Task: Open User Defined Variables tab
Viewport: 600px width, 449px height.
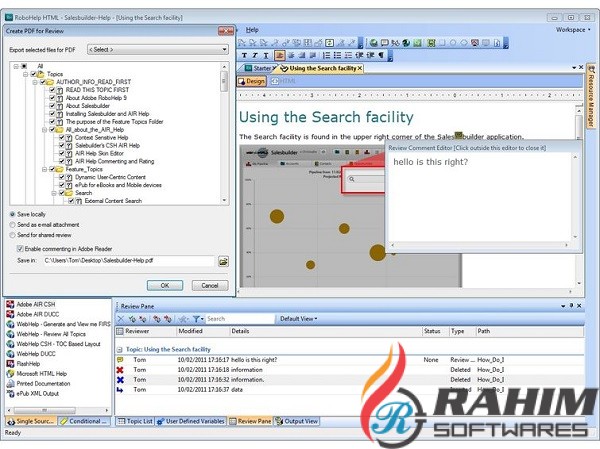Action: coord(191,421)
